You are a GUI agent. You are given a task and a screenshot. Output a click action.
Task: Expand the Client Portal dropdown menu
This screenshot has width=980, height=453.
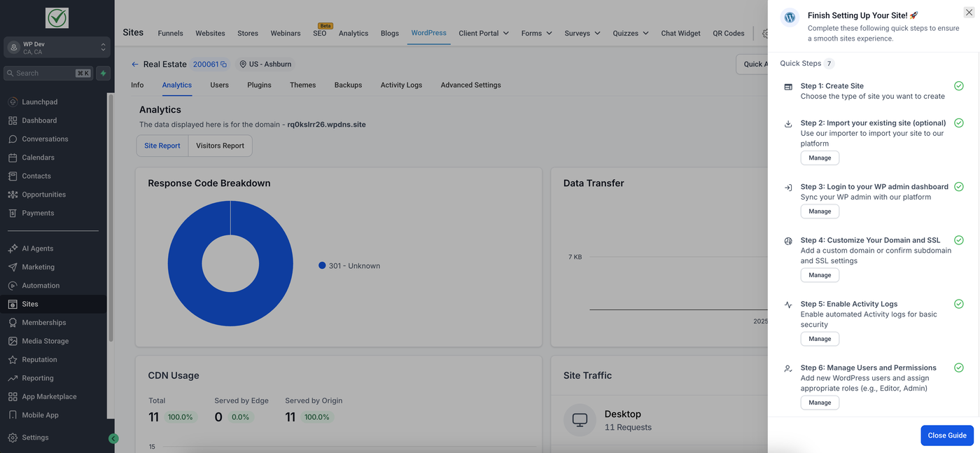pos(484,33)
